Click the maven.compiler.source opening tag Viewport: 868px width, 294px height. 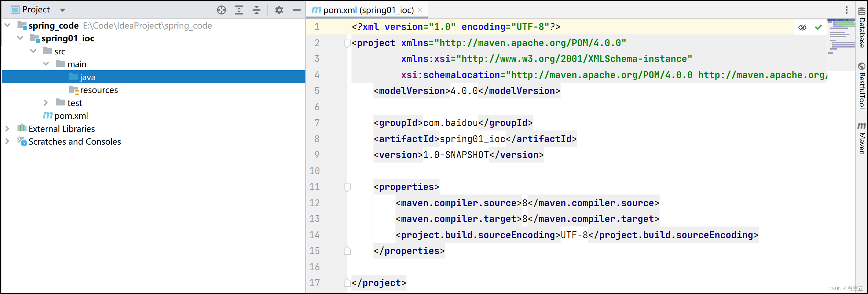(x=459, y=203)
